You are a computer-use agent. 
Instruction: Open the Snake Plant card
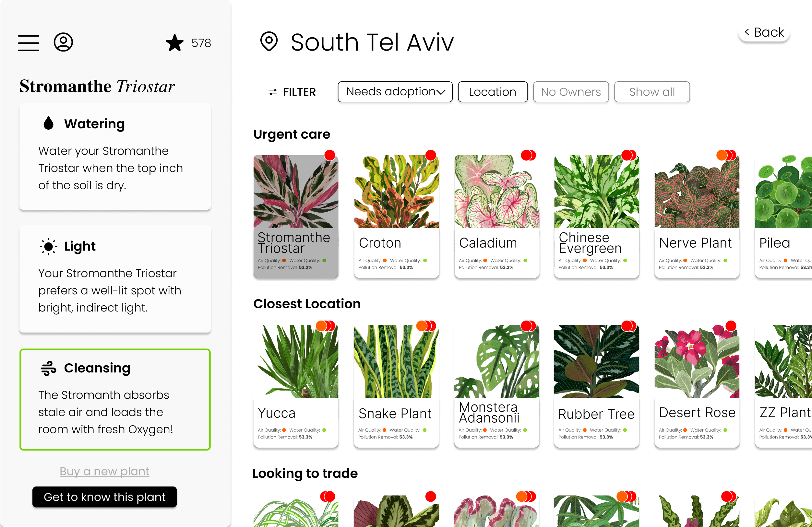click(396, 386)
